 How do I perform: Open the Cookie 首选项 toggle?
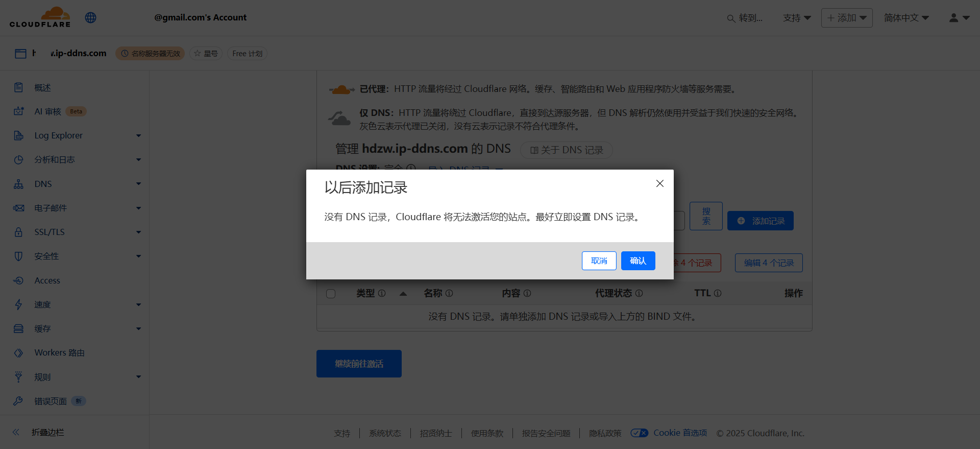(x=639, y=433)
